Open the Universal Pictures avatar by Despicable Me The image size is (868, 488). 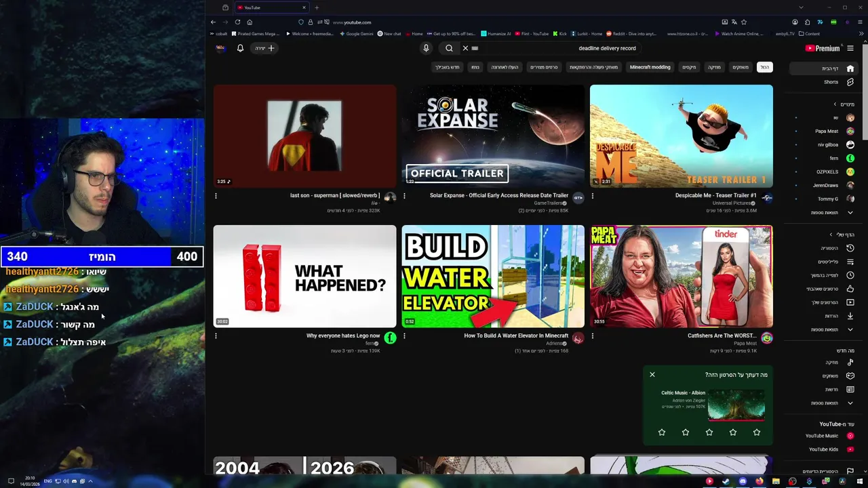tap(767, 198)
